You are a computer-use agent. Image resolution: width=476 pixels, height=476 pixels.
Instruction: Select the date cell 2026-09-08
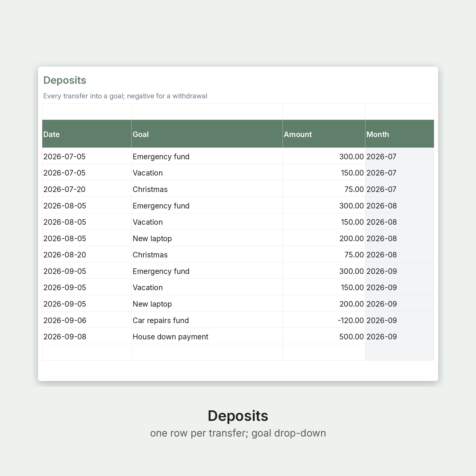[87, 336]
